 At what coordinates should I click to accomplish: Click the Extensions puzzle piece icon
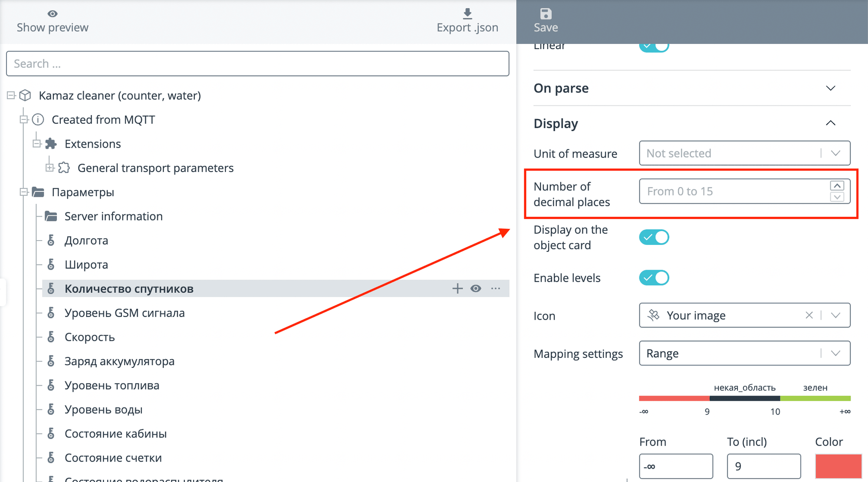[51, 144]
